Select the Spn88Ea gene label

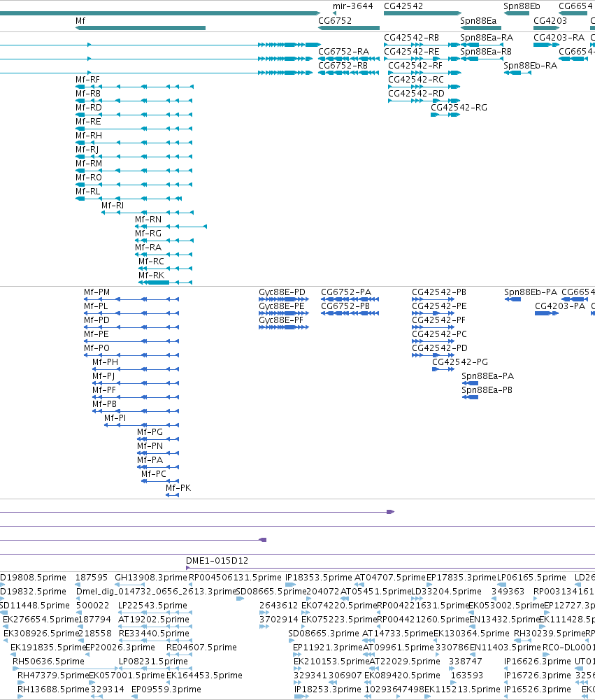pyautogui.click(x=478, y=20)
